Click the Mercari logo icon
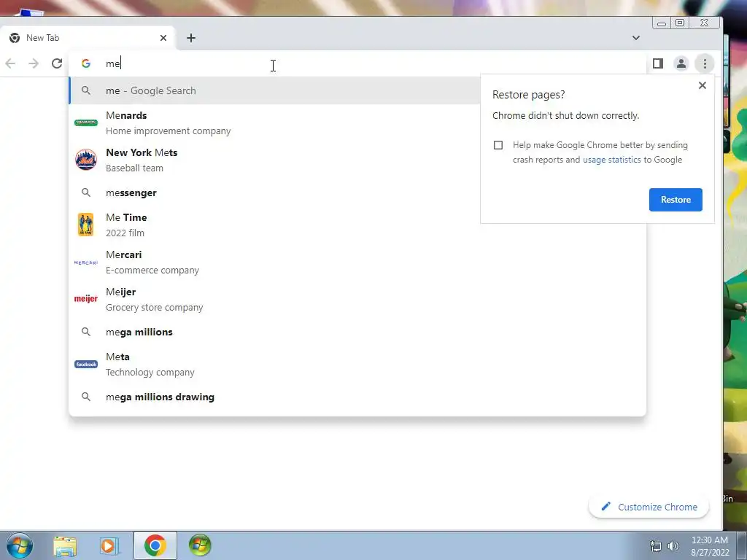 86,262
